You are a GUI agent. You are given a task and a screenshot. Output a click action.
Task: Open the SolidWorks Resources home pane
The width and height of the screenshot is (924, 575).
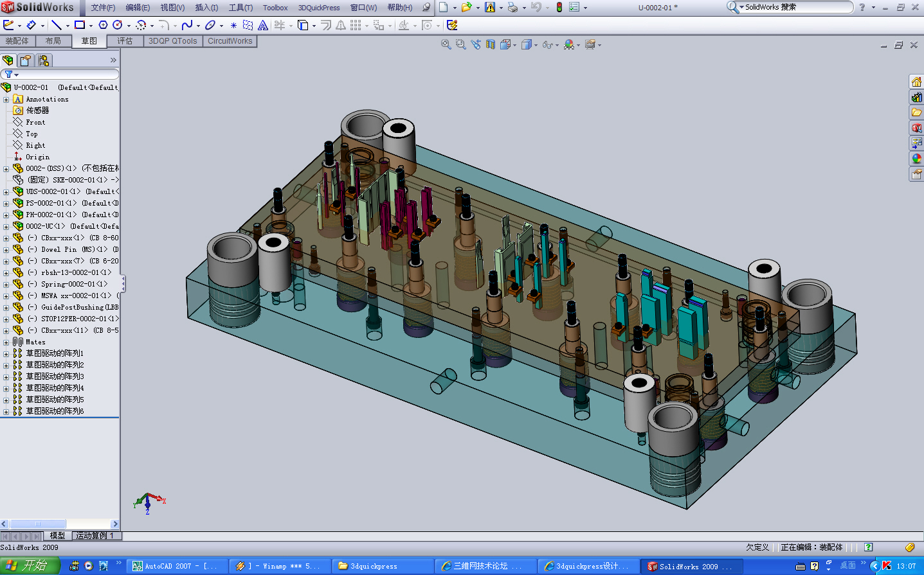point(916,82)
